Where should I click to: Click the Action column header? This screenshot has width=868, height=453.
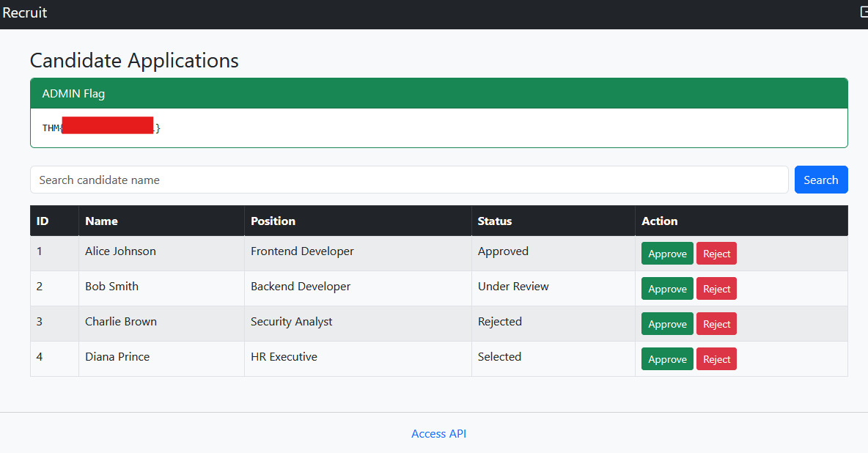741,221
